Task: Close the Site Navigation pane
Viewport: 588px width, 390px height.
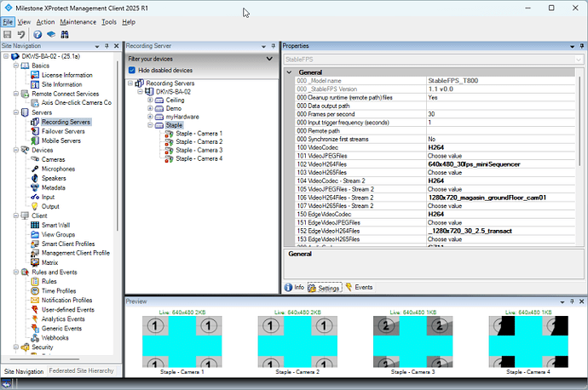Action: click(116, 46)
